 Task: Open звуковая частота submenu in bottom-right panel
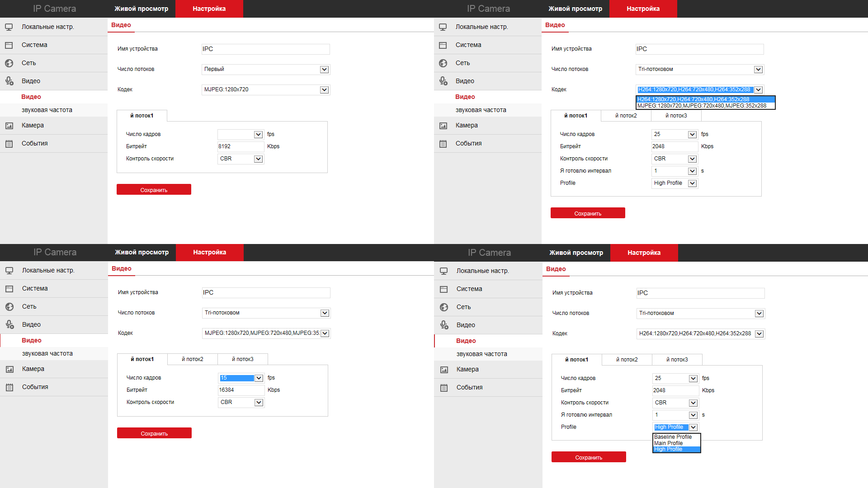481,354
